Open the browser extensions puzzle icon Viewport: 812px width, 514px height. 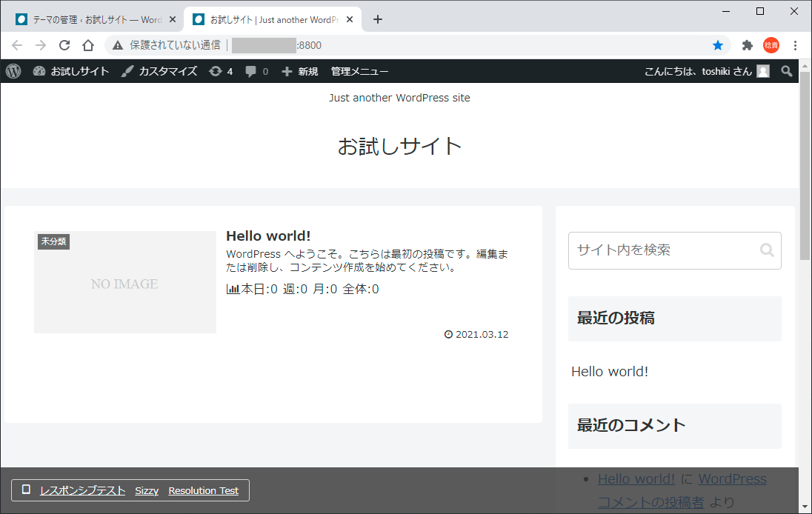747,45
